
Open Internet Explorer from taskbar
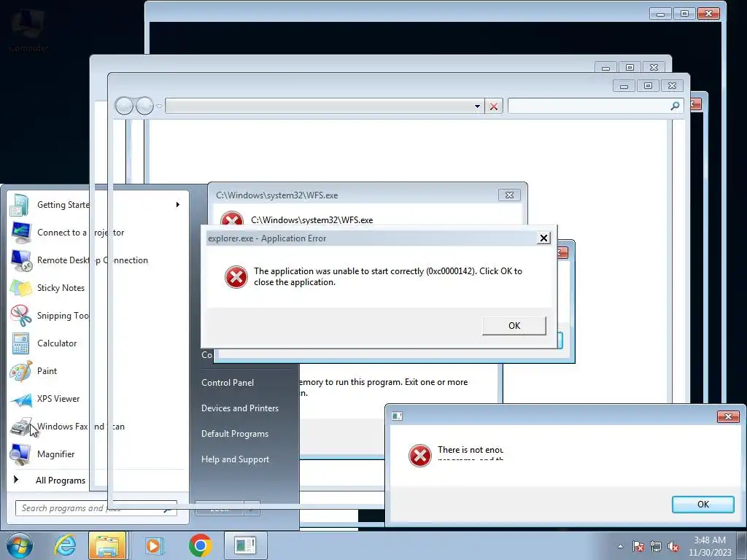(x=65, y=545)
